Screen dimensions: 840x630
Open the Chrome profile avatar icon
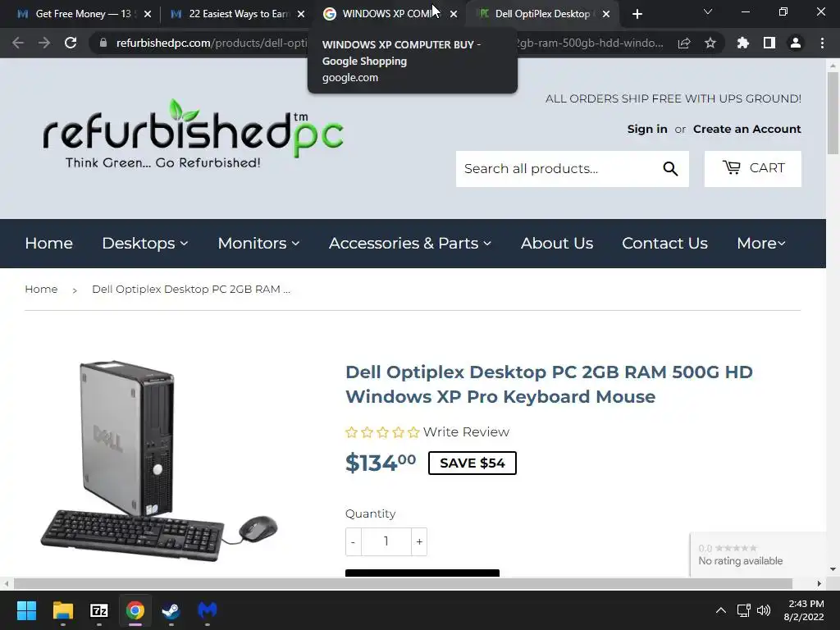click(x=796, y=43)
